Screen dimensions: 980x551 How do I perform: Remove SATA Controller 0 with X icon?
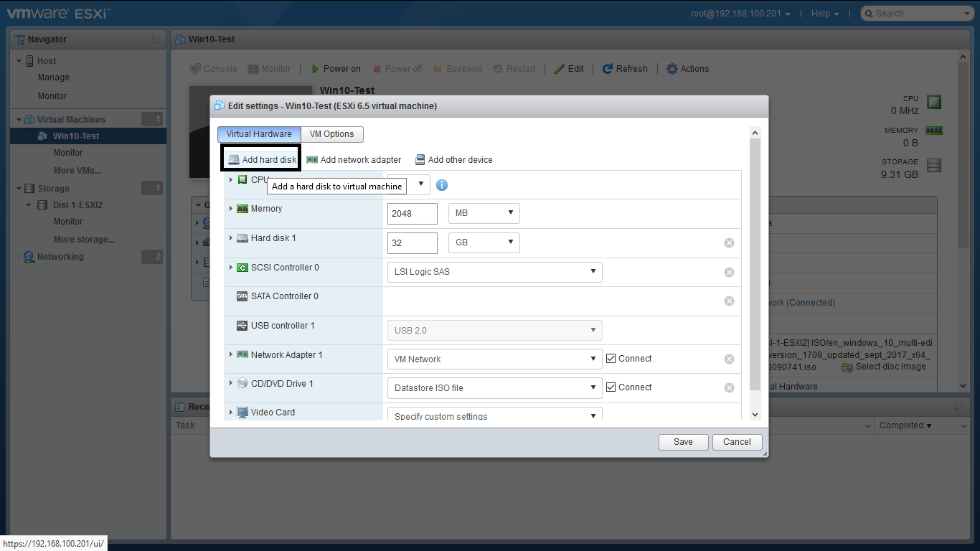pos(729,301)
